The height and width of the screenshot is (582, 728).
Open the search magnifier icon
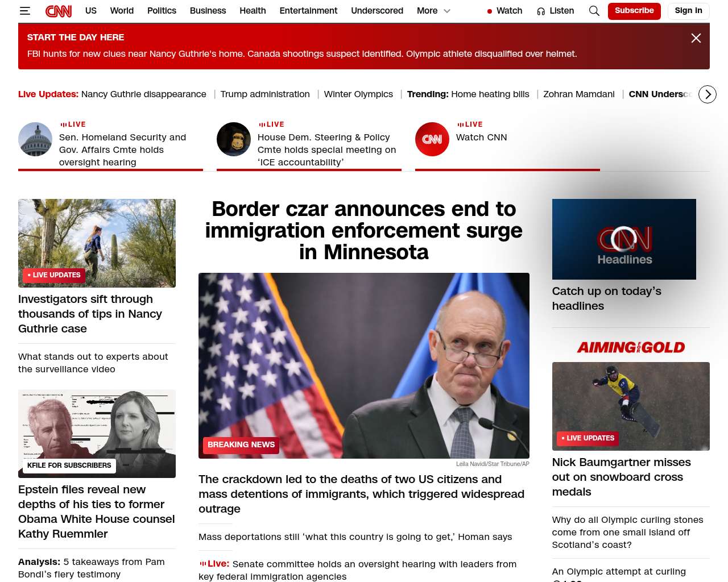coord(594,11)
